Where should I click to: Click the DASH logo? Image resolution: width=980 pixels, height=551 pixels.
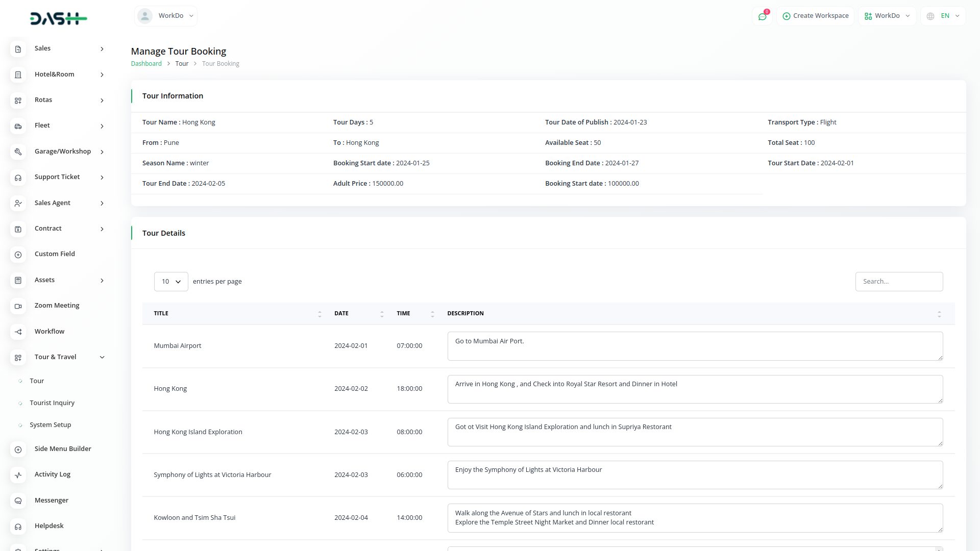pyautogui.click(x=58, y=19)
